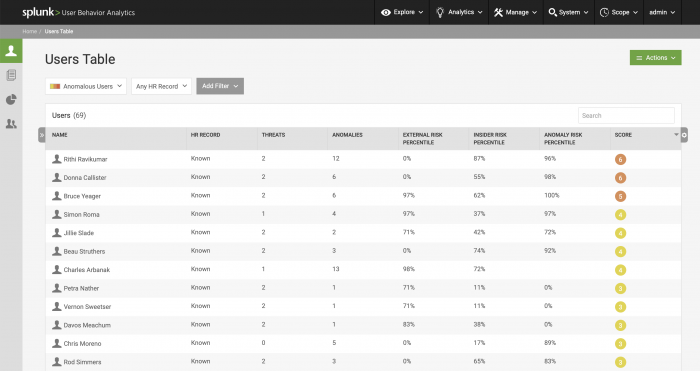Click Rithi Ravikumar's user icon
Image resolution: width=700 pixels, height=371 pixels.
pyautogui.click(x=57, y=158)
